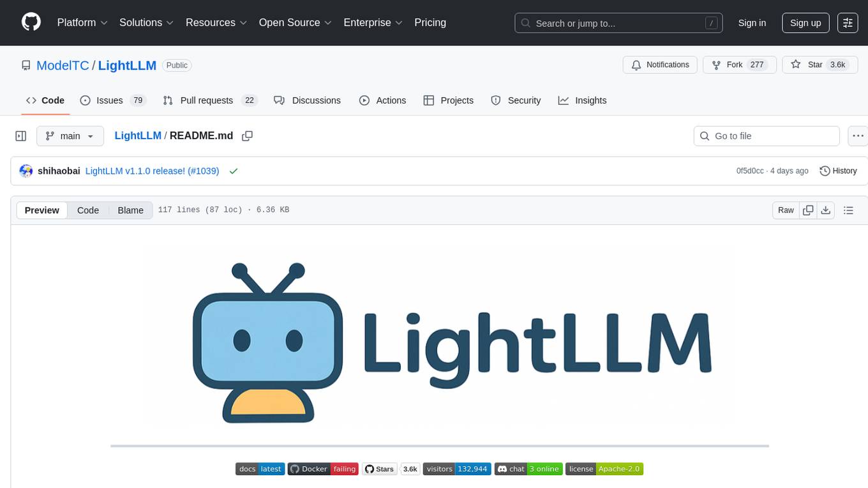Switch to the Pull requests tab
Image resolution: width=868 pixels, height=488 pixels.
coord(209,100)
